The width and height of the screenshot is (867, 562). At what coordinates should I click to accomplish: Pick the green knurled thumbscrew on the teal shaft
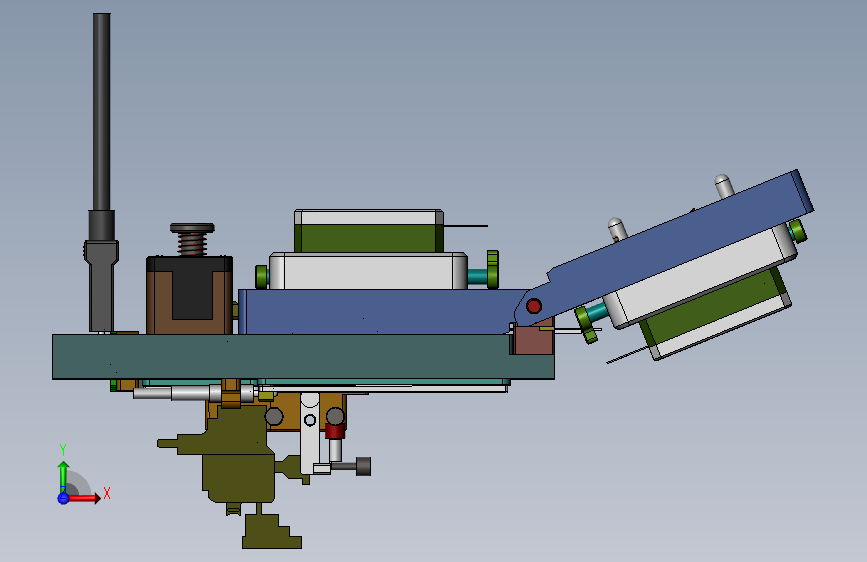pos(493,269)
